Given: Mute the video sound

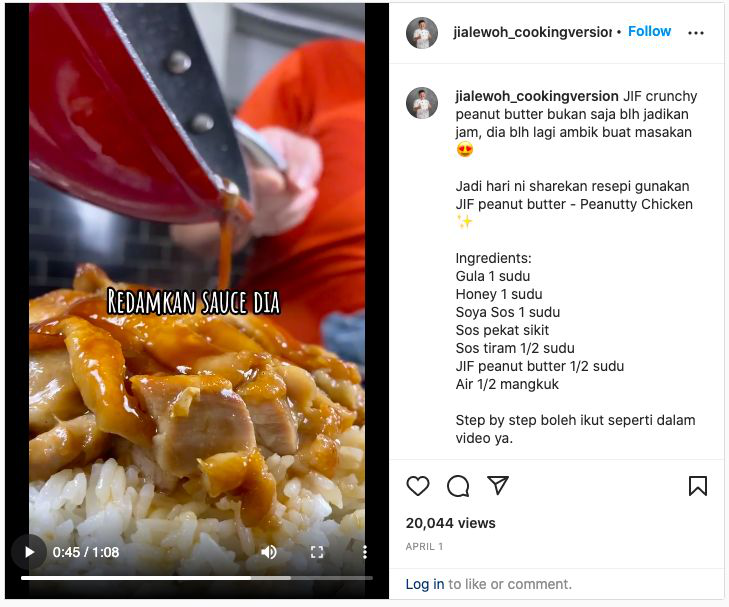Looking at the screenshot, I should 269,552.
